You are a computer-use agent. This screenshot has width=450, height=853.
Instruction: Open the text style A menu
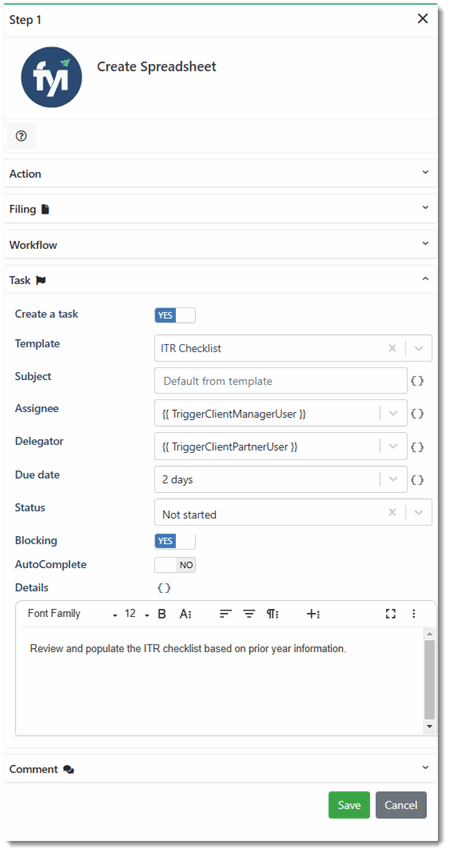[x=186, y=614]
